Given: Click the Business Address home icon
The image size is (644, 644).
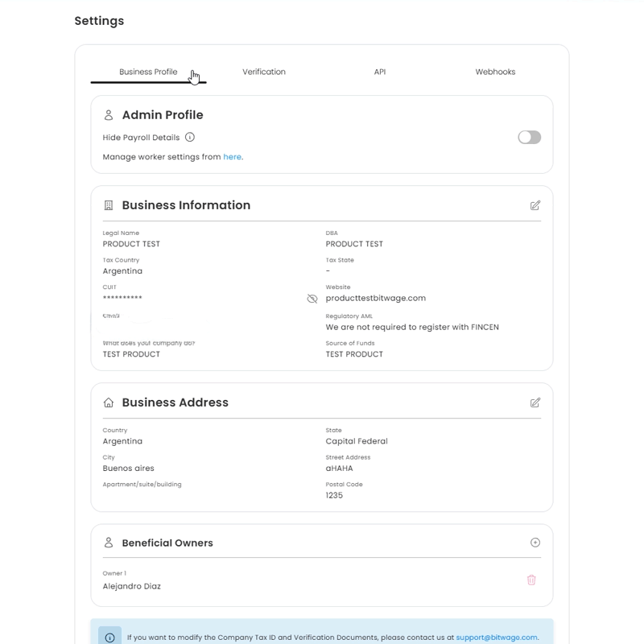Looking at the screenshot, I should pyautogui.click(x=109, y=402).
